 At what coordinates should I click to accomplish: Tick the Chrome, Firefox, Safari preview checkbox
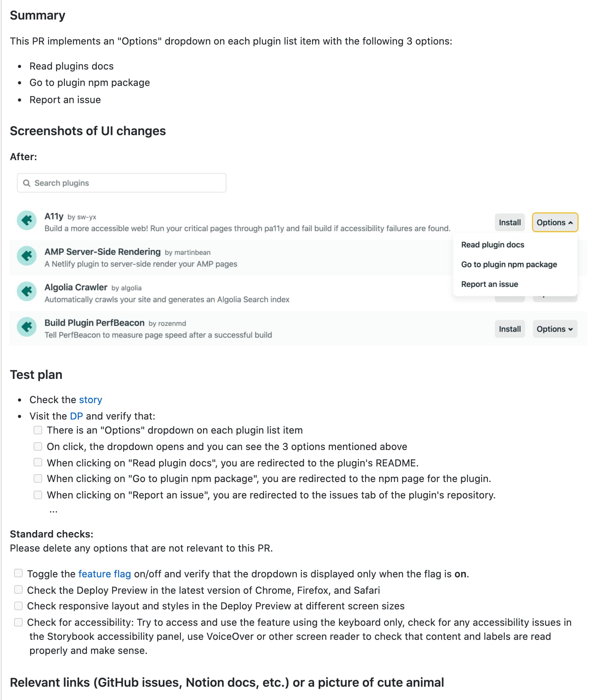pos(18,589)
